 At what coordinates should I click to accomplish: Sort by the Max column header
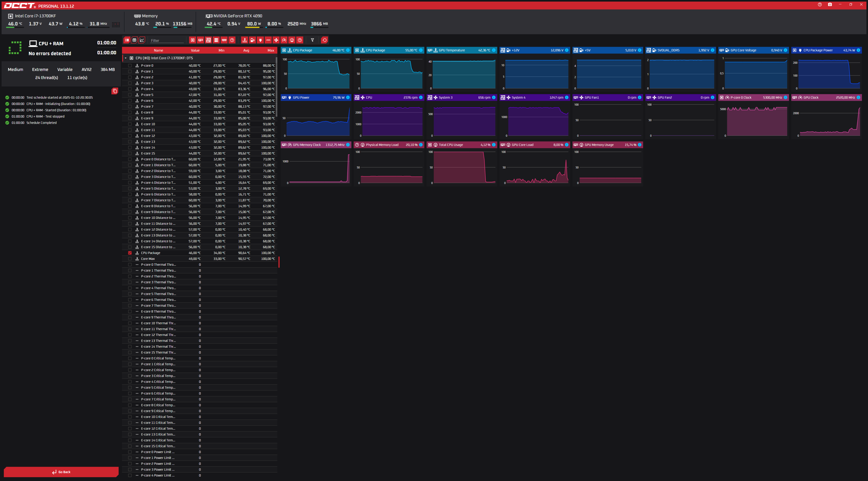coord(271,50)
